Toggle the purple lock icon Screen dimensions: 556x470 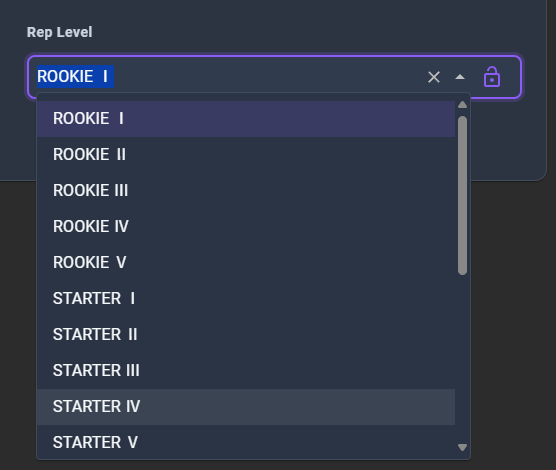click(492, 77)
